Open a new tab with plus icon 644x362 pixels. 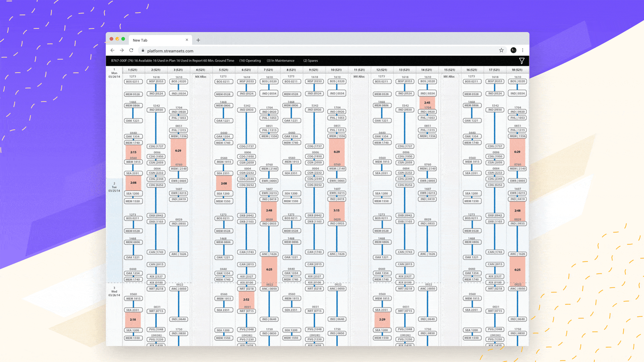click(x=198, y=40)
